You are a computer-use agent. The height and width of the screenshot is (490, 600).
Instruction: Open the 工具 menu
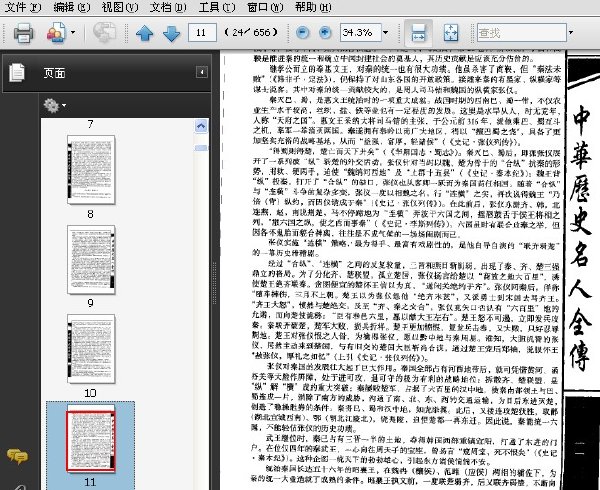217,7
